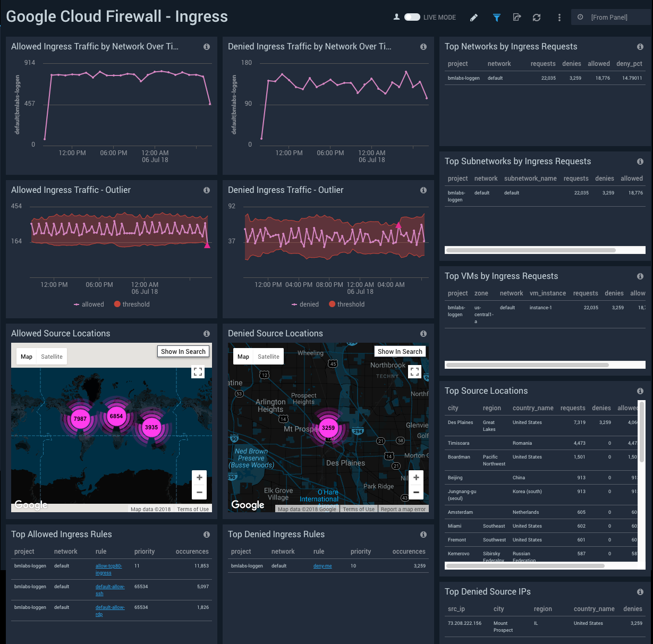Screen dimensions: 653x644
Task: Open the edit pencil icon in the toolbar
Action: tap(474, 17)
